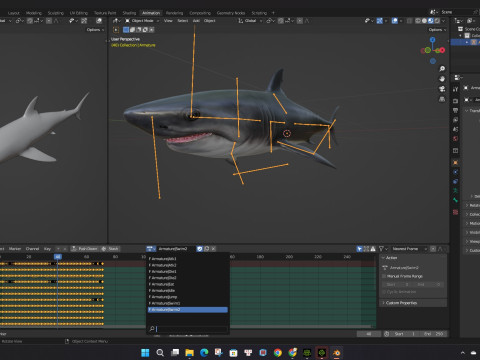Open the dope sheet Channel menu
The width and height of the screenshot is (480, 360).
pos(32,249)
